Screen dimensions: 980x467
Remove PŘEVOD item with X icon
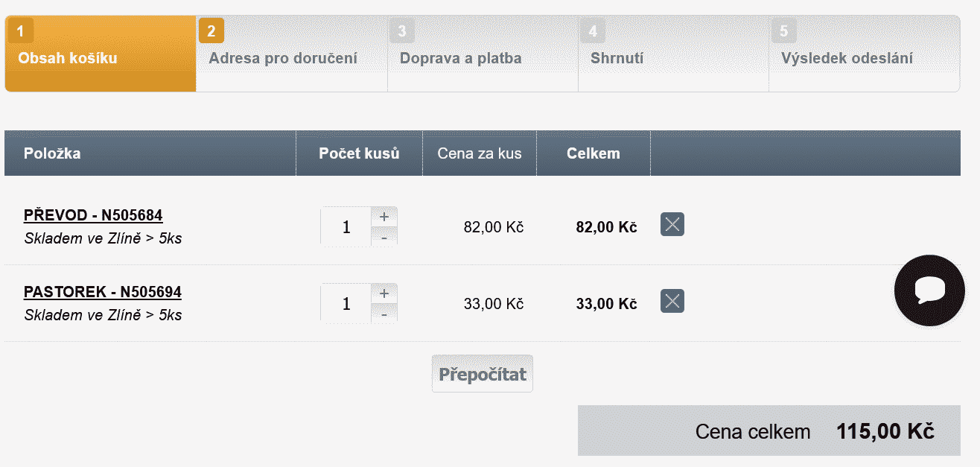(672, 224)
